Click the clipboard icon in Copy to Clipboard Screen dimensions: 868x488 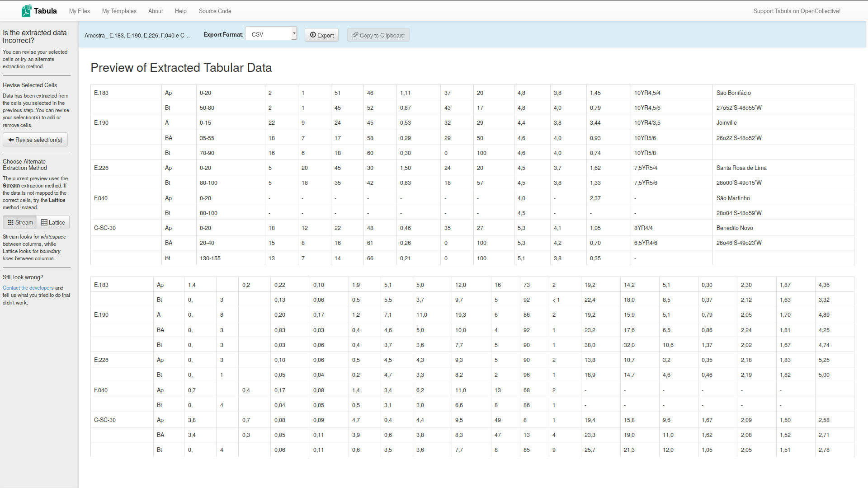(355, 35)
